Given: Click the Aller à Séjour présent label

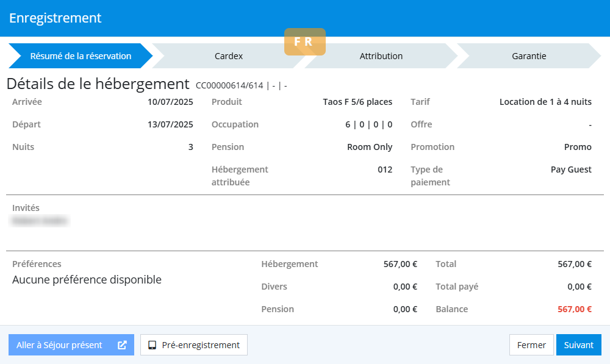Looking at the screenshot, I should 60,345.
